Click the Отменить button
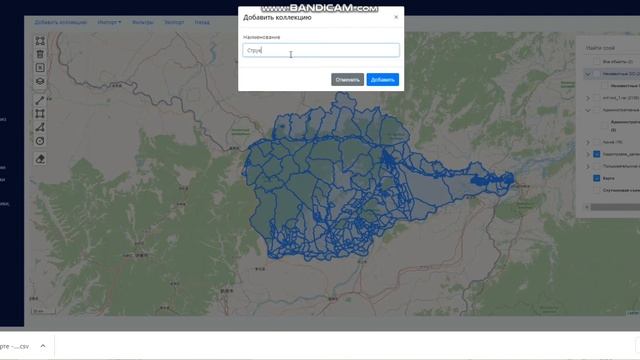The height and width of the screenshot is (360, 640). [347, 80]
